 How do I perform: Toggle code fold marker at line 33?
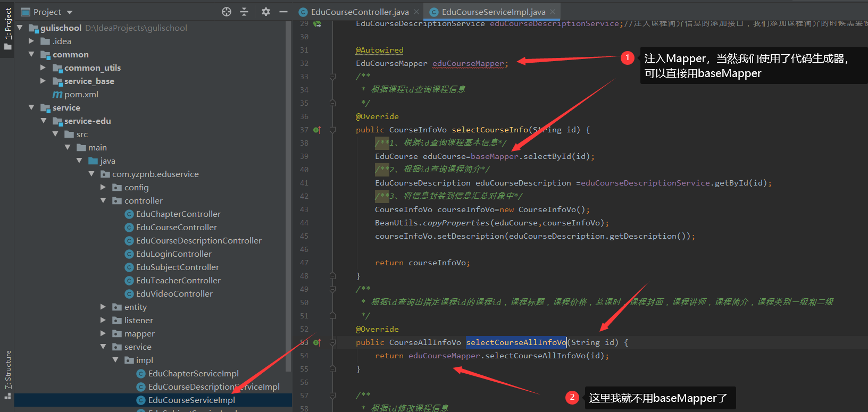tap(332, 77)
